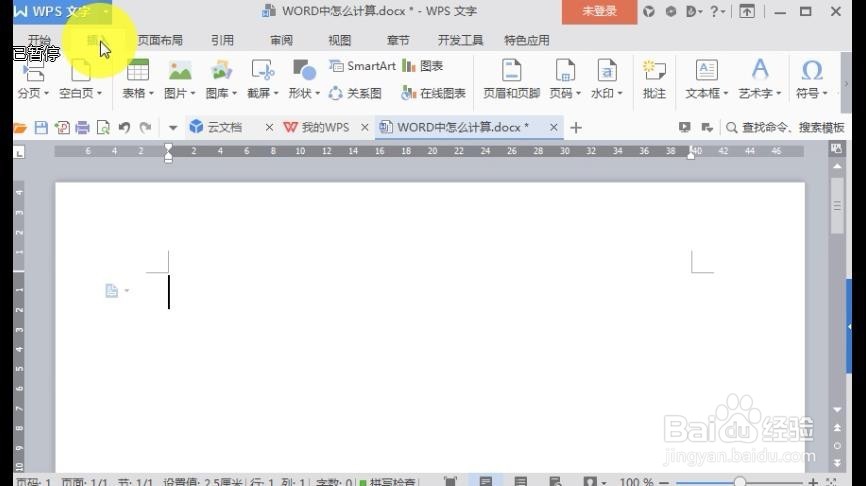Image resolution: width=866 pixels, height=486 pixels.
Task: Click the 艺术字 WordArt icon
Action: point(760,71)
